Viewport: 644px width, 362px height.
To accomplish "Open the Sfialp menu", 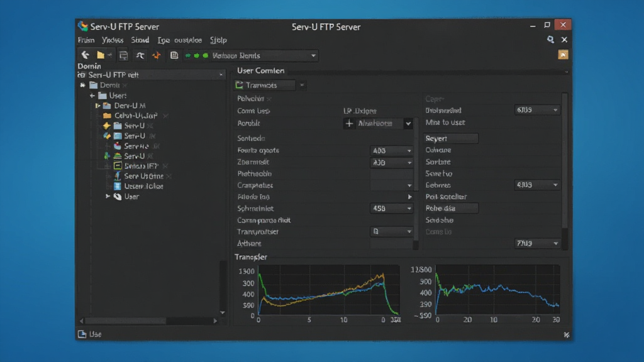I will coord(218,40).
